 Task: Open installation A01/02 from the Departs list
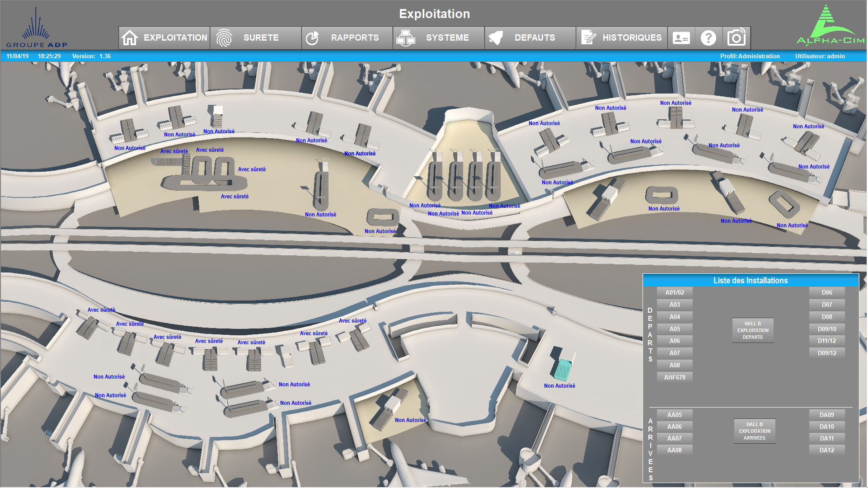(x=674, y=292)
